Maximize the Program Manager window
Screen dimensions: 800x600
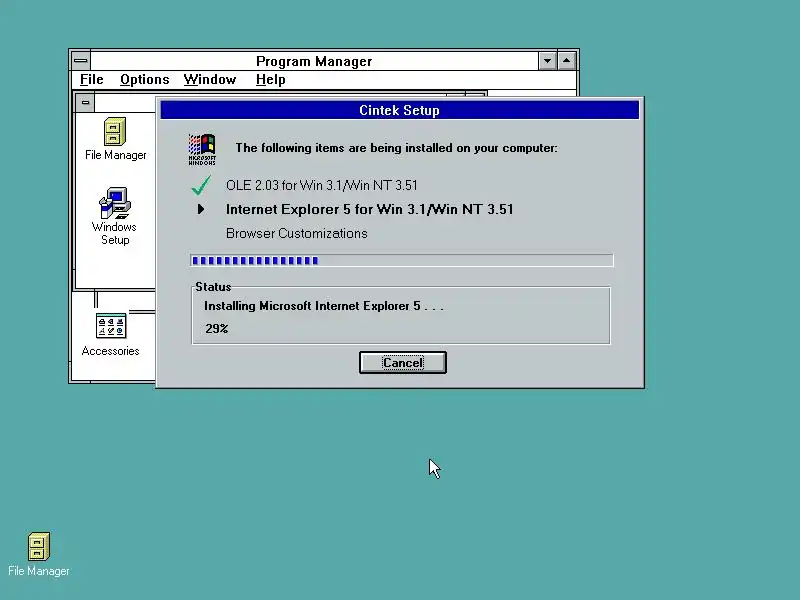[566, 61]
